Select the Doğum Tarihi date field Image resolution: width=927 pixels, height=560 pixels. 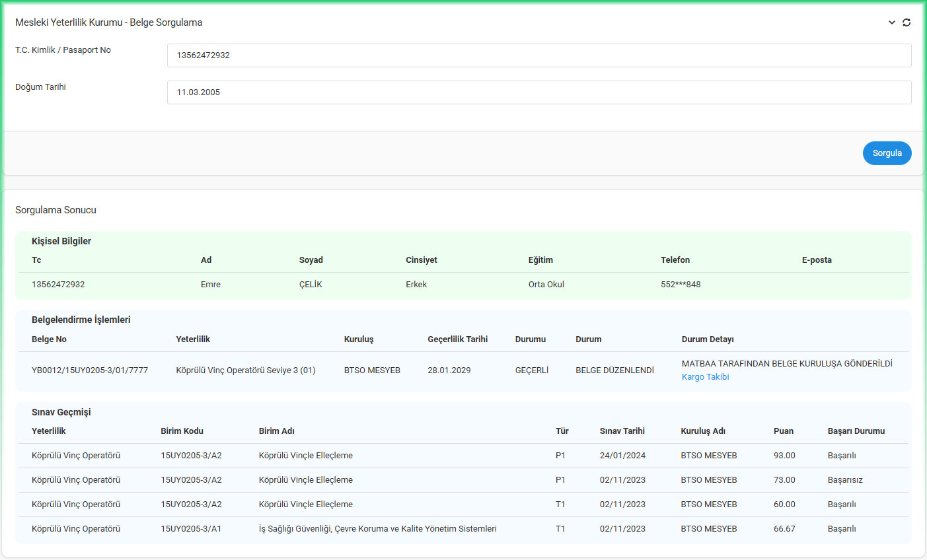pos(538,92)
